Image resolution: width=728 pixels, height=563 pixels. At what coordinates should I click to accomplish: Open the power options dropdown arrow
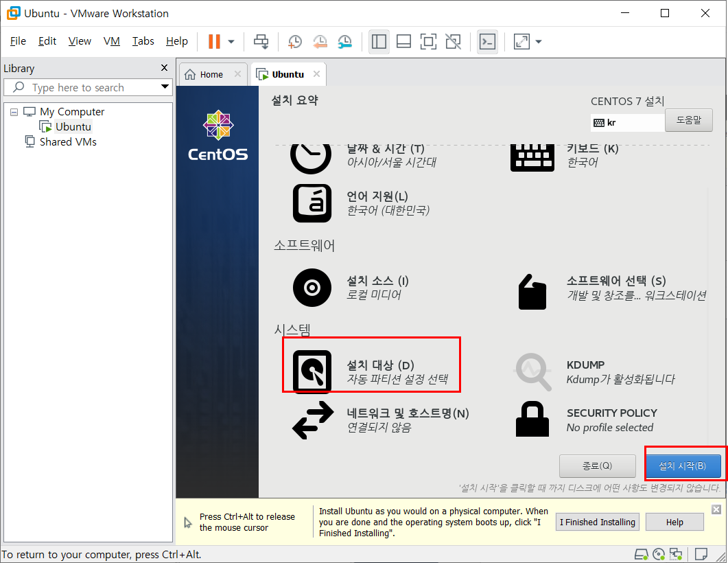tap(231, 42)
